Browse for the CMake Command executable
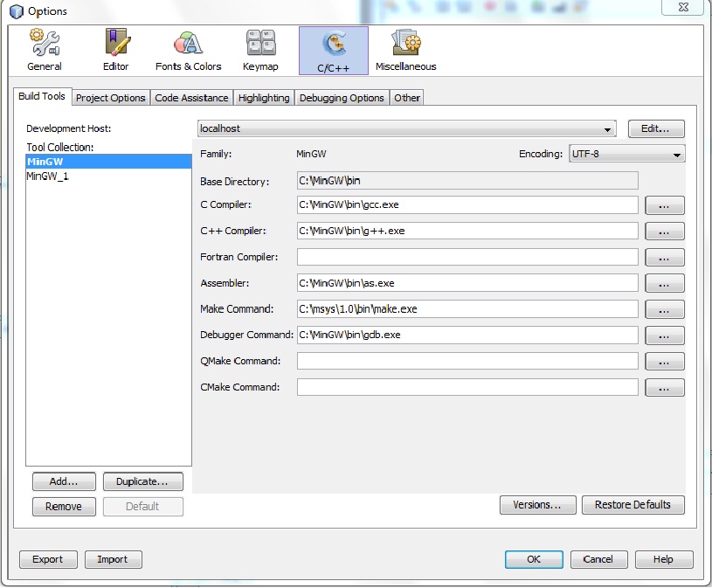This screenshot has height=588, width=712. [x=664, y=388]
